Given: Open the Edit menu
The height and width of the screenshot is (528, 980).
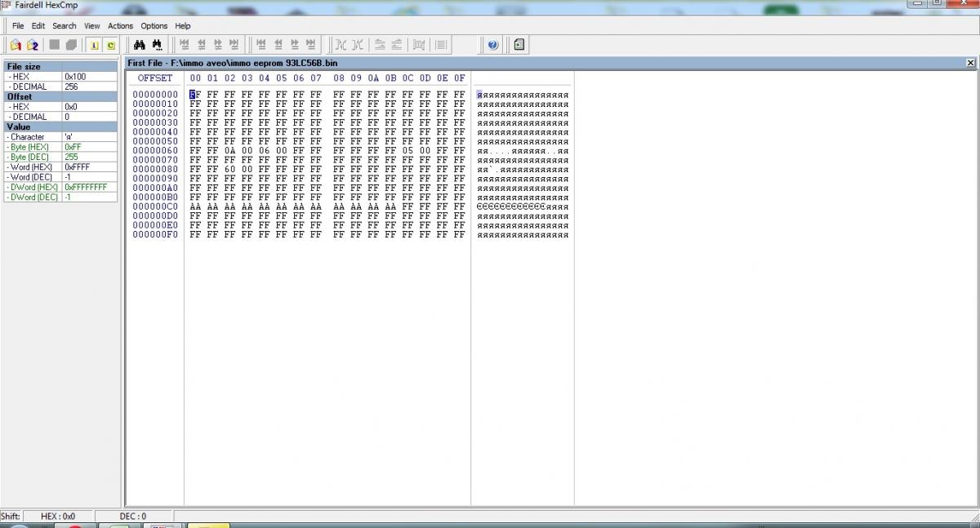Looking at the screenshot, I should (38, 26).
